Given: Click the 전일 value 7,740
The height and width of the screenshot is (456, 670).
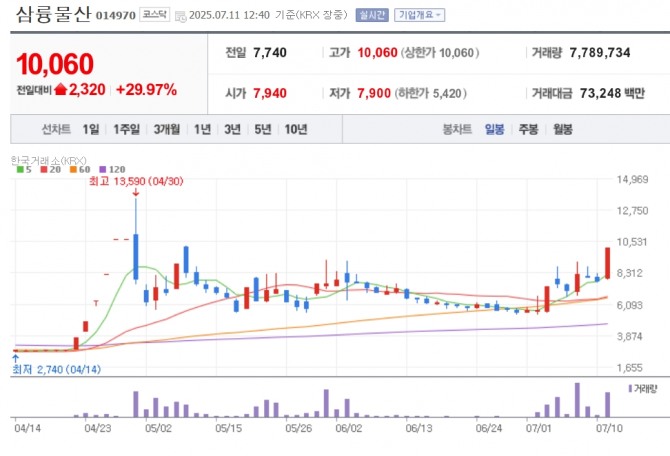Looking at the screenshot, I should pyautogui.click(x=270, y=53).
